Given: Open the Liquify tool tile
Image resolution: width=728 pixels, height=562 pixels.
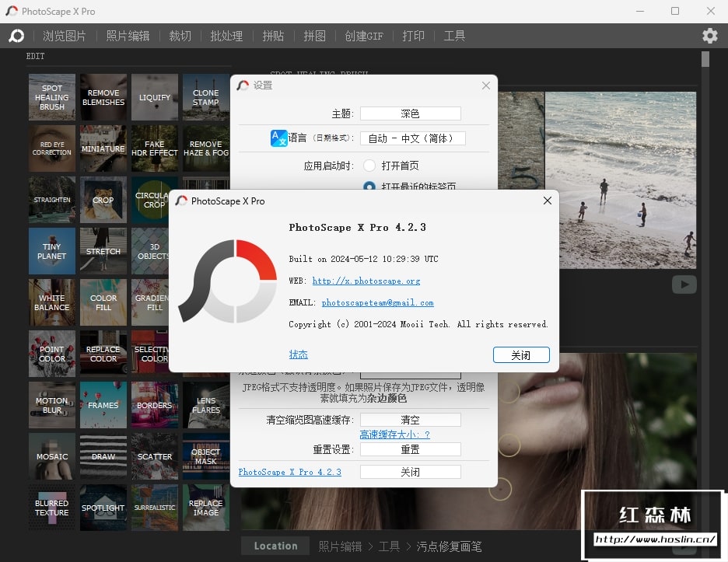Looking at the screenshot, I should point(155,97).
